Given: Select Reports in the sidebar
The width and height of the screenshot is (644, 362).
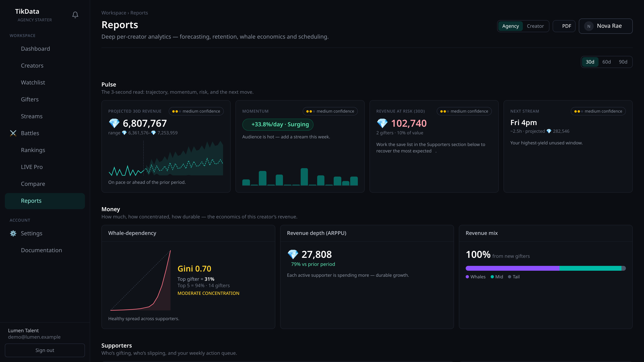Looking at the screenshot, I should 45,201.
